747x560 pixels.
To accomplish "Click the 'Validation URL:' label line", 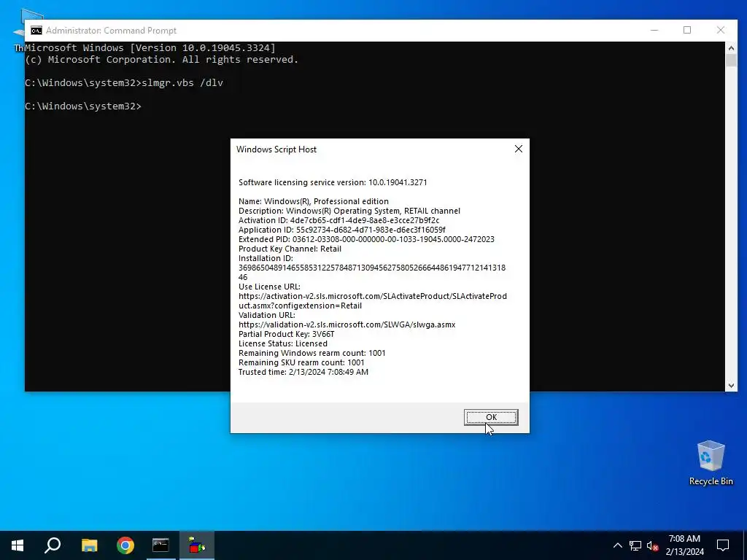I will [267, 315].
